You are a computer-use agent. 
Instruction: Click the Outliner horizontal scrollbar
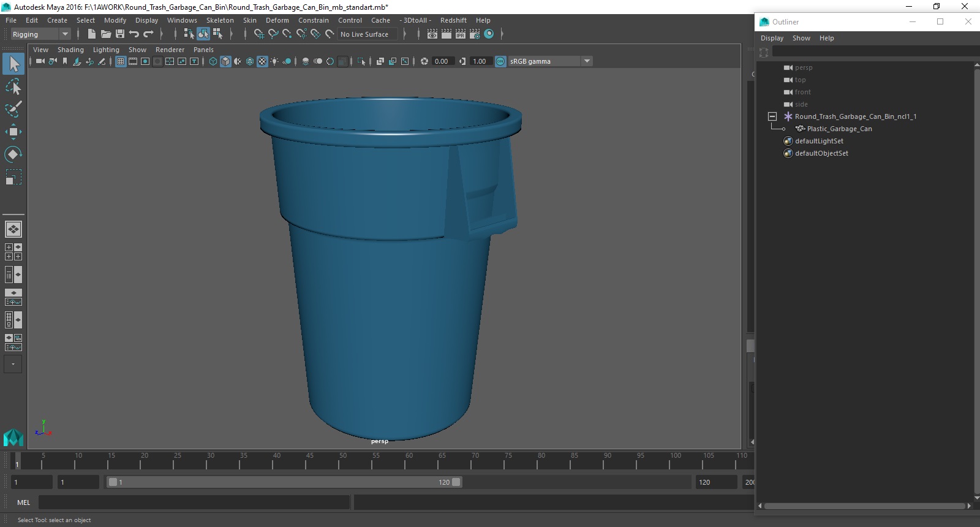(x=864, y=506)
